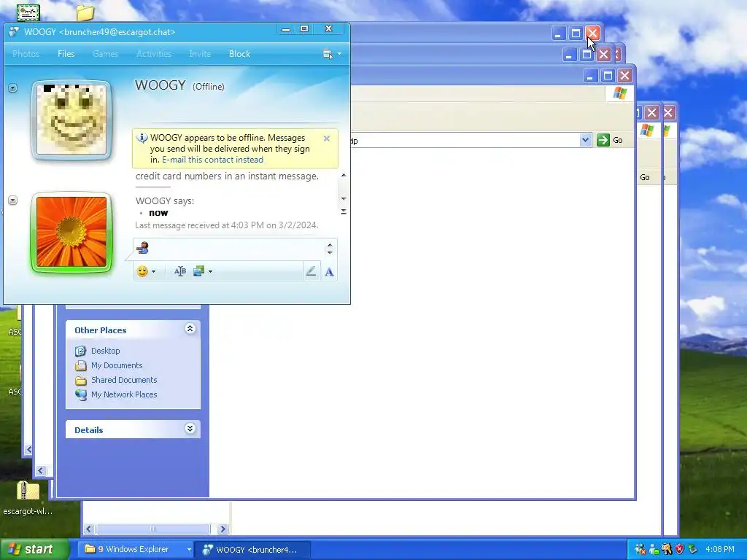Click Messenger tray icon with red X

tap(640, 550)
